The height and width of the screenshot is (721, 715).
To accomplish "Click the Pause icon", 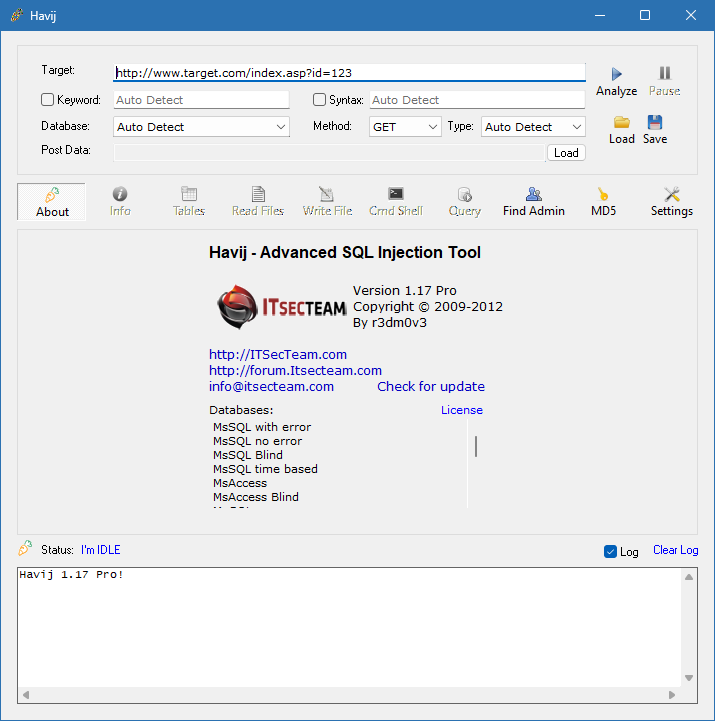I will 664,73.
